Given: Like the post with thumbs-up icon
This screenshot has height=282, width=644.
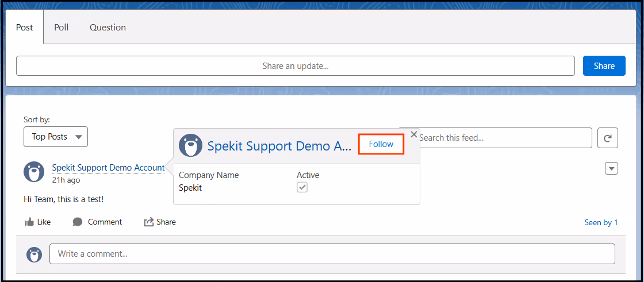Looking at the screenshot, I should click(x=29, y=222).
